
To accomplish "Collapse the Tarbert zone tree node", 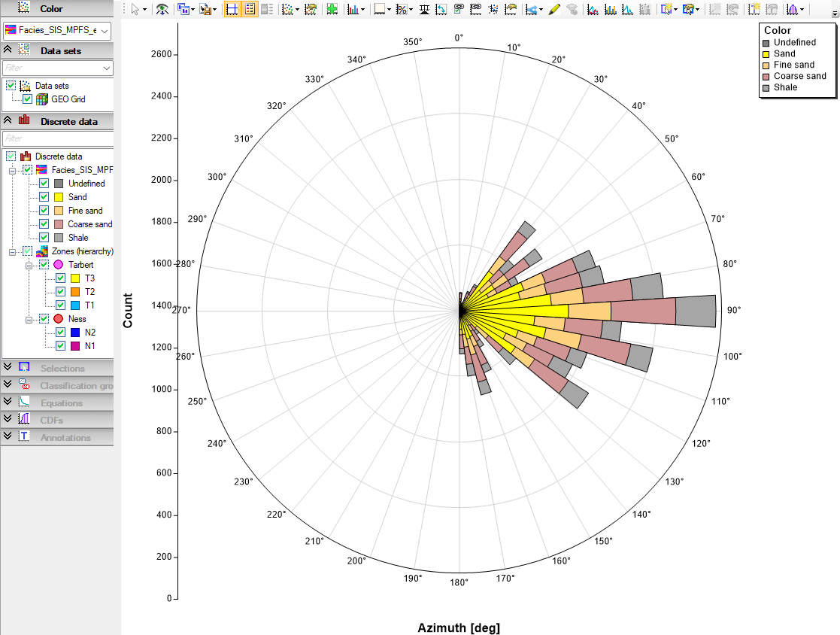I will (29, 266).
